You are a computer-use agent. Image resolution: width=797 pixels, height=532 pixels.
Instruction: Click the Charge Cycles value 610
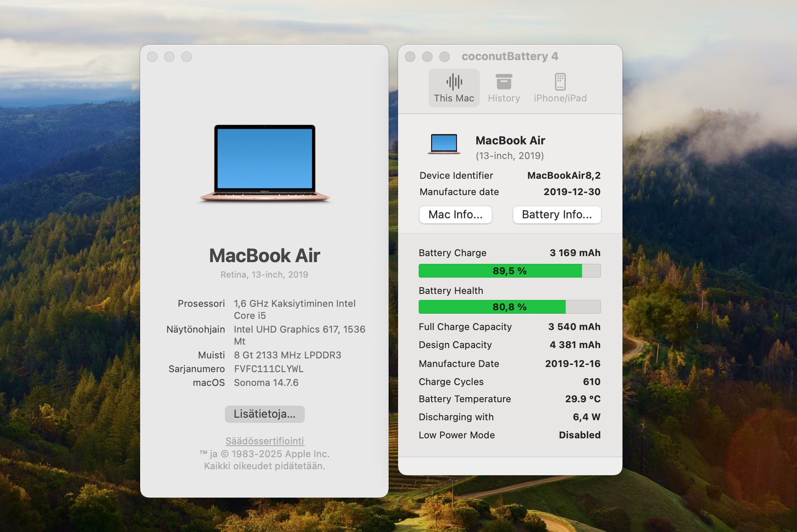tap(592, 382)
